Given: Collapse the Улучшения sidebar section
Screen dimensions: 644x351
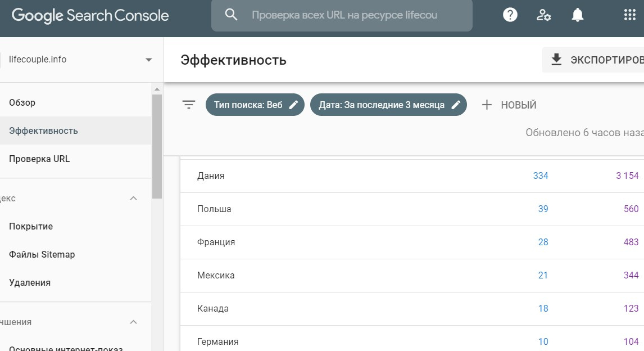Looking at the screenshot, I should (x=134, y=322).
